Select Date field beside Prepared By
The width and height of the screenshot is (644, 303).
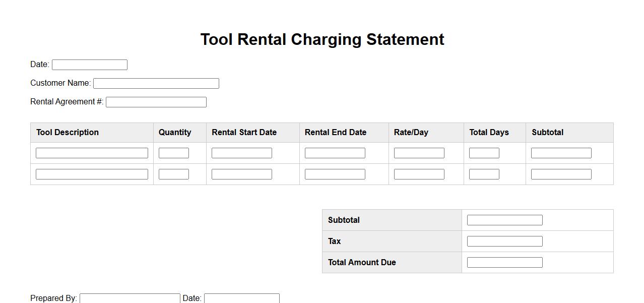(242, 298)
